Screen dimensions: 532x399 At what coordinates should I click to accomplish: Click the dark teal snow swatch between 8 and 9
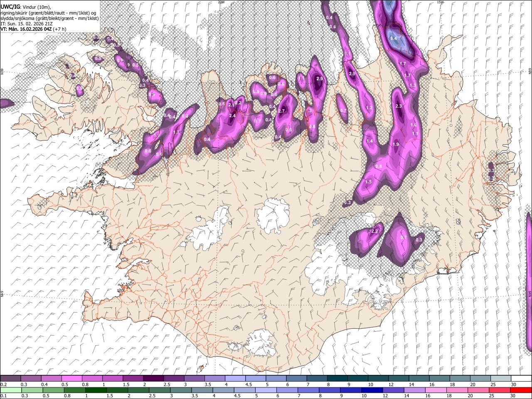pyautogui.click(x=337, y=379)
